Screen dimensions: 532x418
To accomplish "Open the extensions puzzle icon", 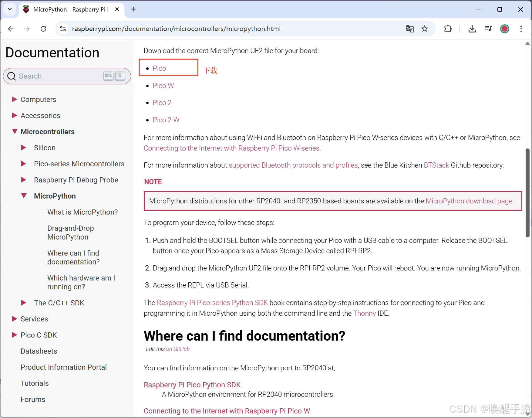I will pyautogui.click(x=448, y=29).
